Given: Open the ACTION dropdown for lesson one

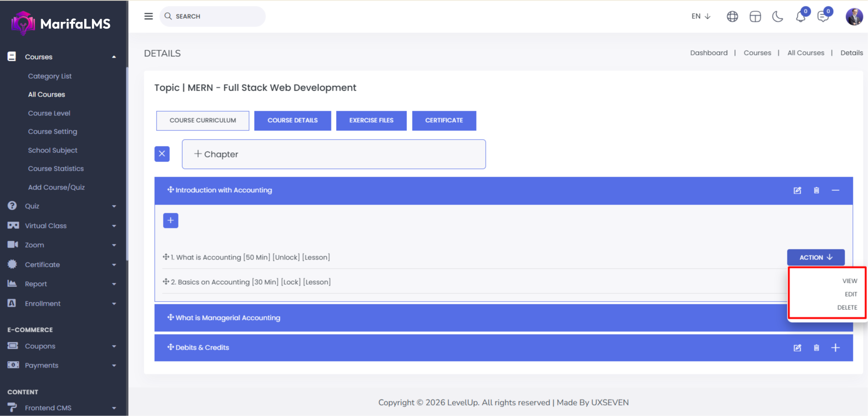Looking at the screenshot, I should tap(815, 257).
